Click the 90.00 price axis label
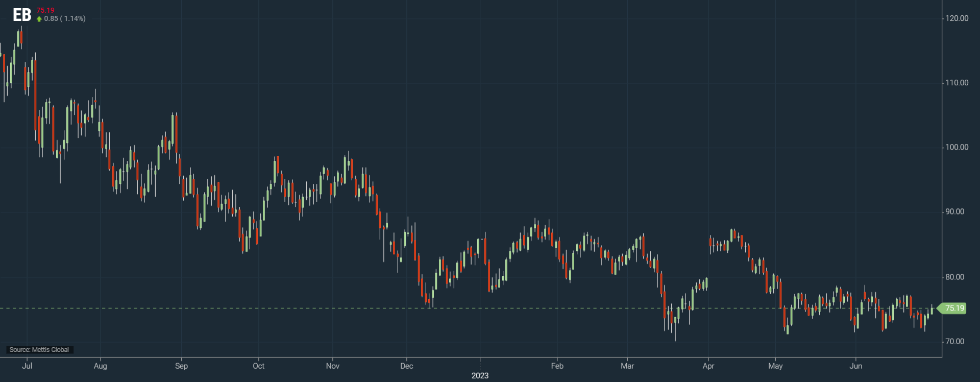Screen dimensions: 980x382 [x=954, y=211]
